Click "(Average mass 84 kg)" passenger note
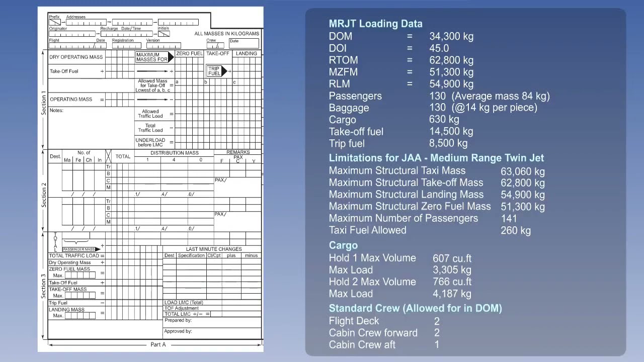 pos(501,96)
